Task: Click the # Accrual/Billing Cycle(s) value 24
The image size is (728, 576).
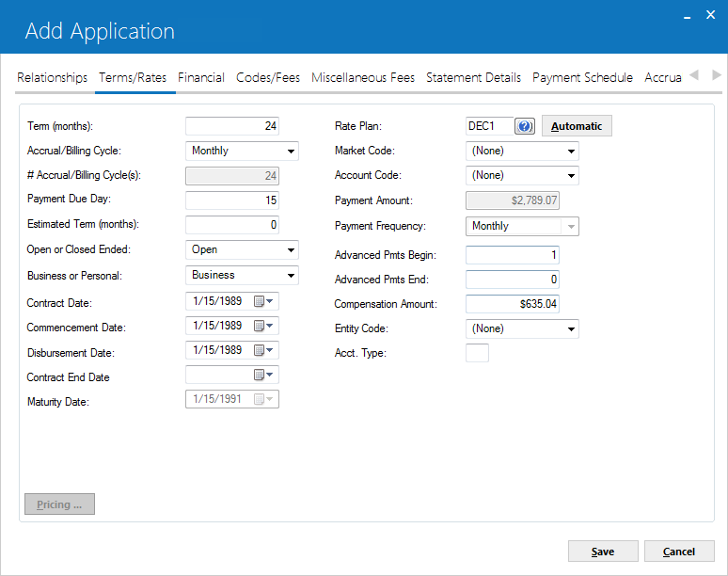Action: point(271,176)
